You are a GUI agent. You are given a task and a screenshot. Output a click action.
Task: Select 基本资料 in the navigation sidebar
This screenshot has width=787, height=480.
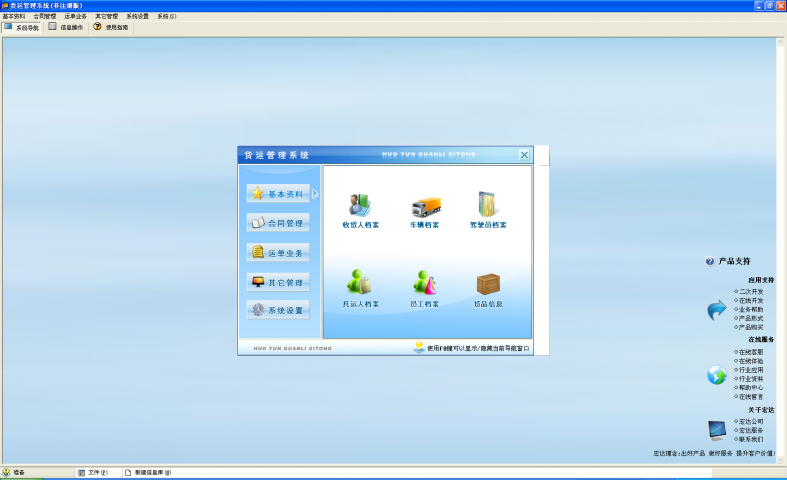pos(278,194)
